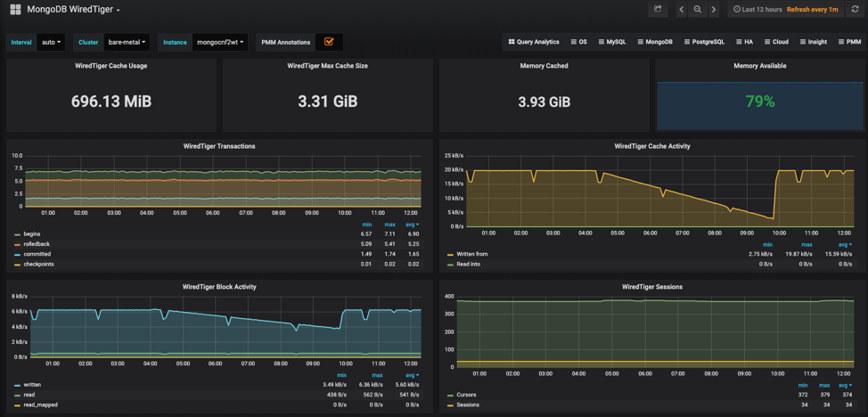
Task: Click written avg value 5.60 kB/s
Action: tap(408, 385)
